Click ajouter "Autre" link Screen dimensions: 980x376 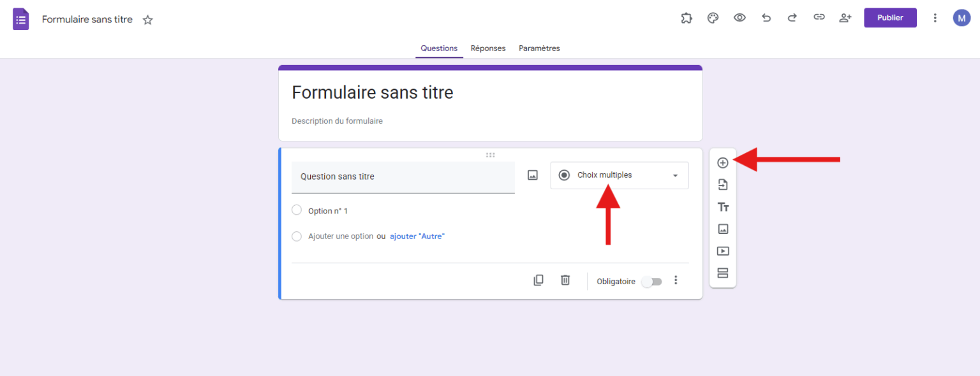pos(417,236)
